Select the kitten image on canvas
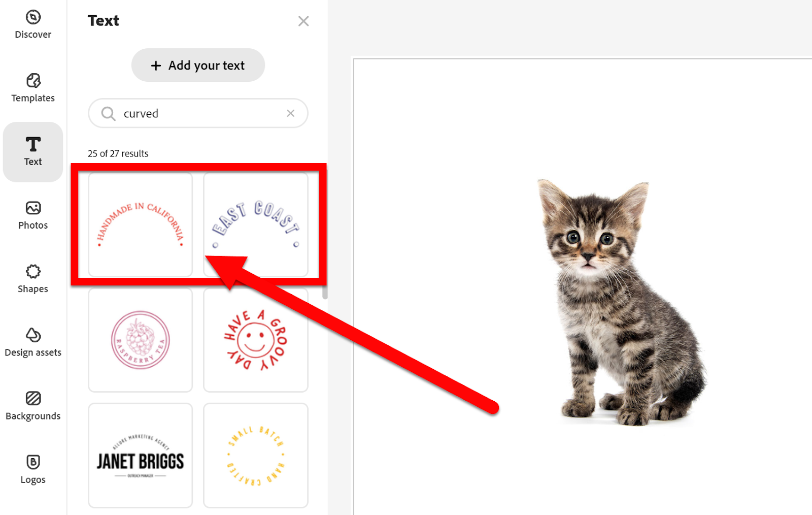Viewport: 812px width, 515px height. pyautogui.click(x=622, y=302)
